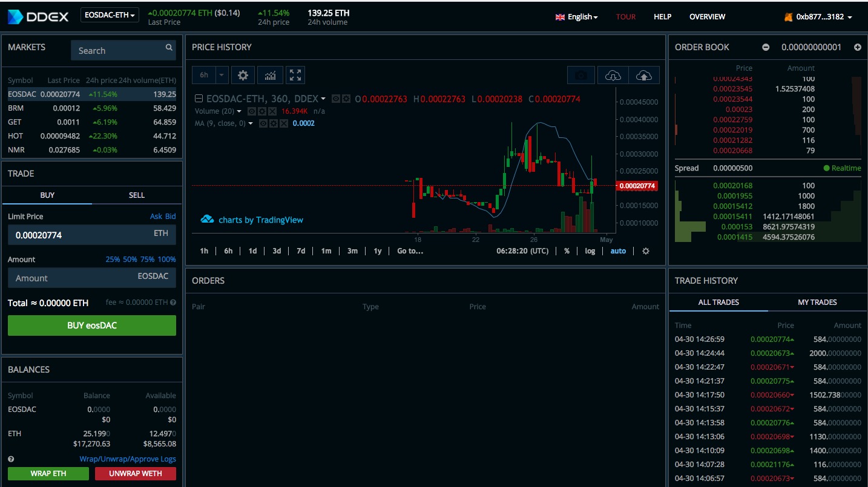
Task: Open the HELP menu item
Action: pos(663,17)
